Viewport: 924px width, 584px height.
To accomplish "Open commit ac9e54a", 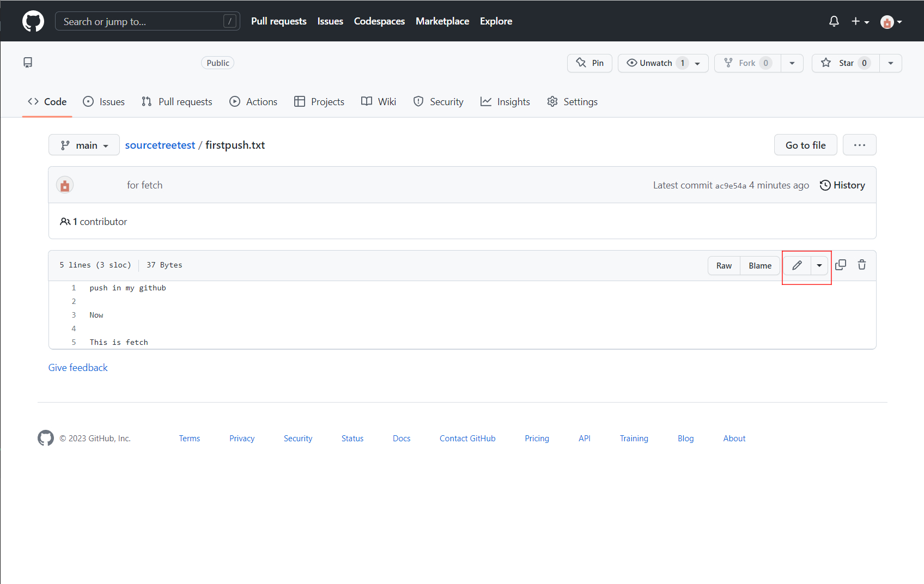I will pyautogui.click(x=731, y=186).
